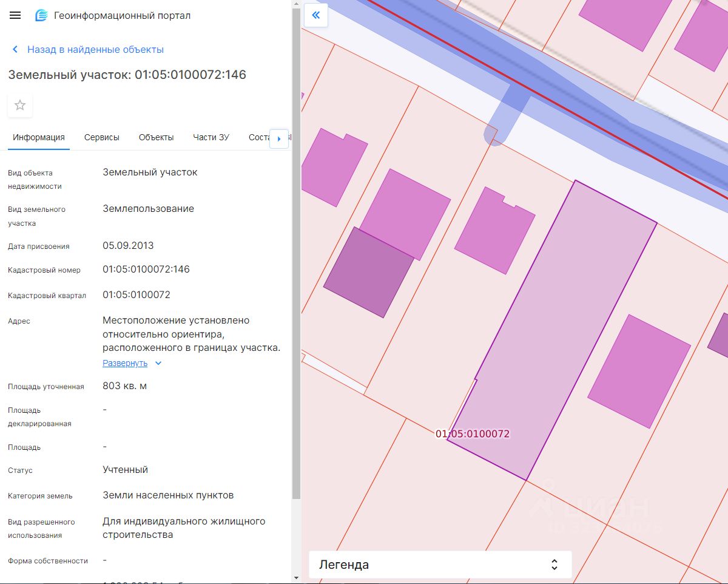Open the Объекты tab
728x584 pixels.
156,137
